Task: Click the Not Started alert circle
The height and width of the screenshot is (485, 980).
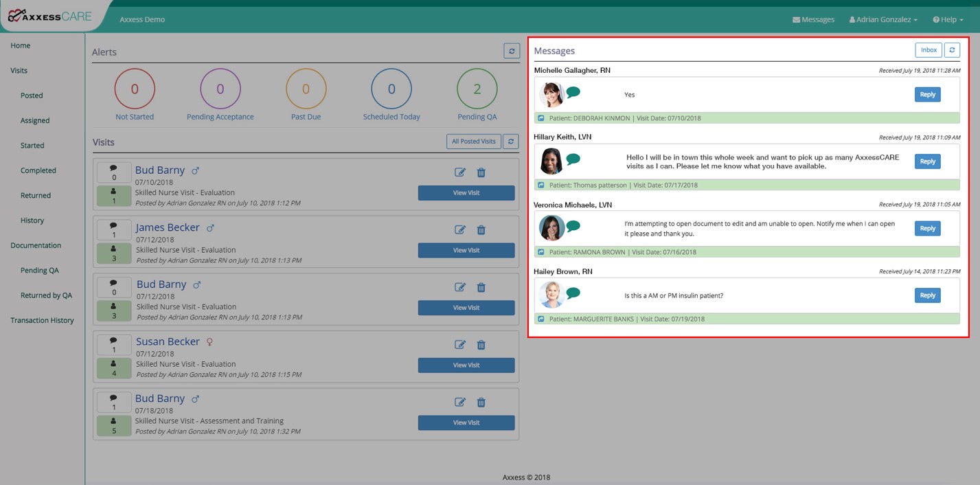Action: (135, 89)
